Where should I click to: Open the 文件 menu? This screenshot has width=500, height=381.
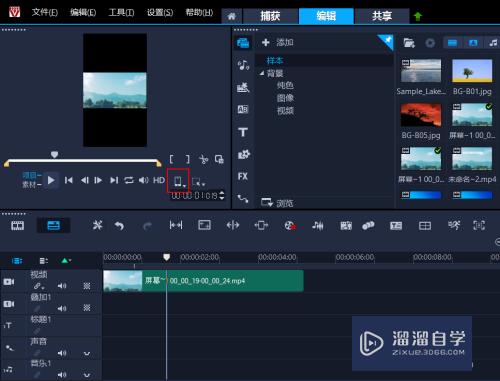point(45,12)
